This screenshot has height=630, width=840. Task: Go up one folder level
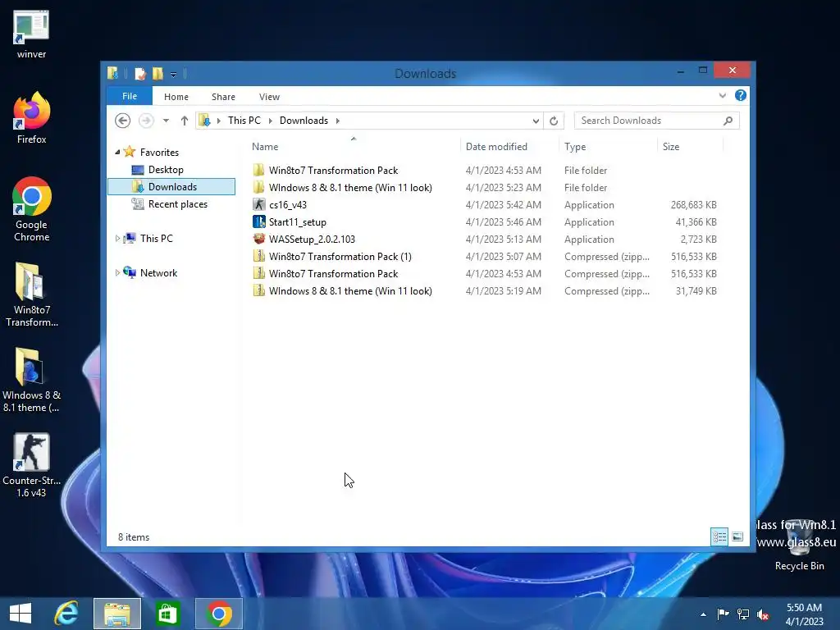(185, 121)
